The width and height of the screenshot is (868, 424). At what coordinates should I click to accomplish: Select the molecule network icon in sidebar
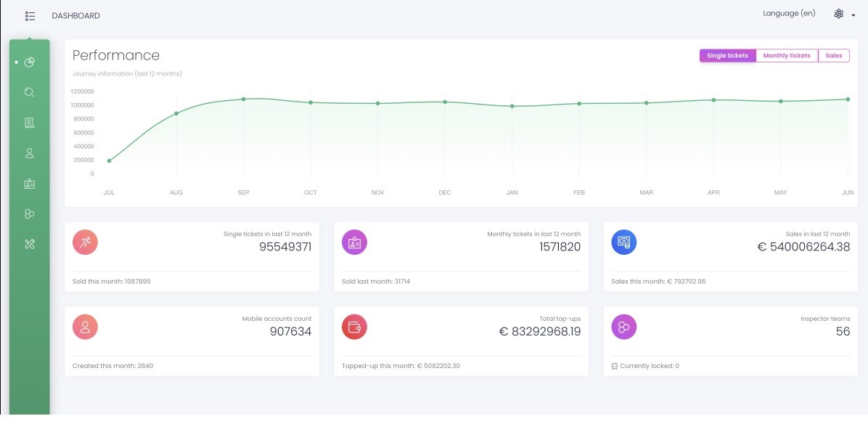click(29, 214)
